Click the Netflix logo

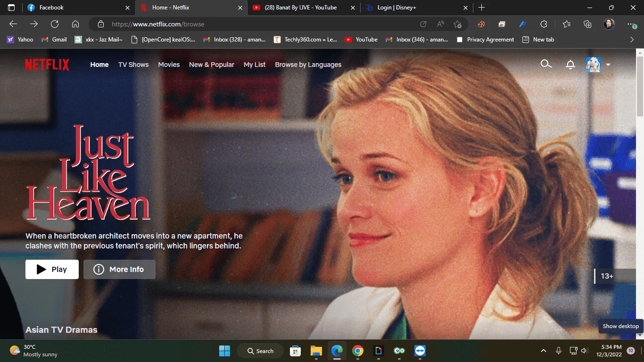pos(47,65)
